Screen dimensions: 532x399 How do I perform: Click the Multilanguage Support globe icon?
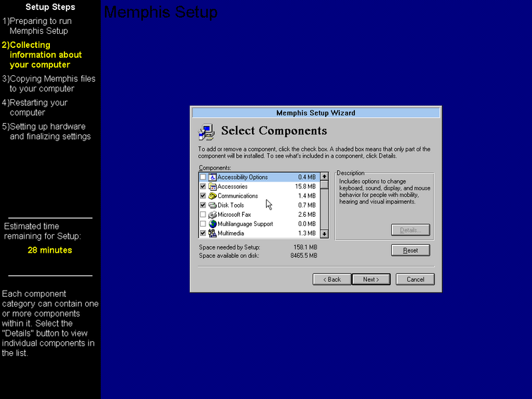coord(212,224)
